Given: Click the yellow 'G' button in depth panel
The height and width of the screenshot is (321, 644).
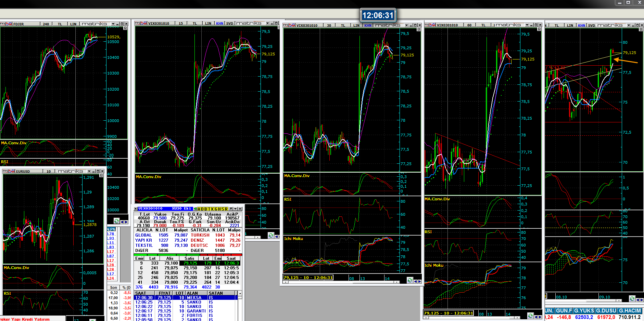Looking at the screenshot, I should [216, 209].
